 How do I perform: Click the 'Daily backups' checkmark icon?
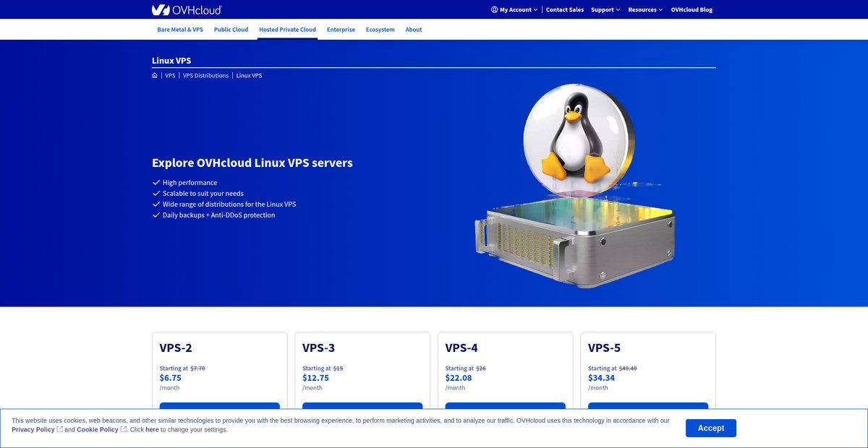click(x=156, y=215)
